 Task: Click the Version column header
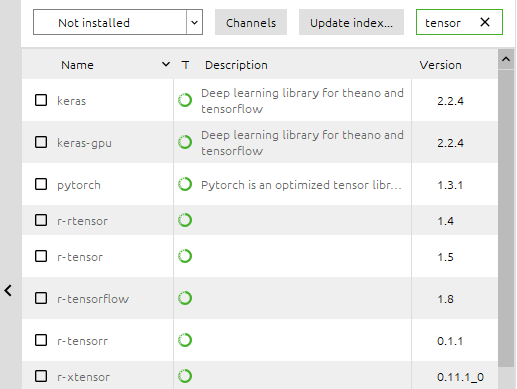tap(440, 65)
